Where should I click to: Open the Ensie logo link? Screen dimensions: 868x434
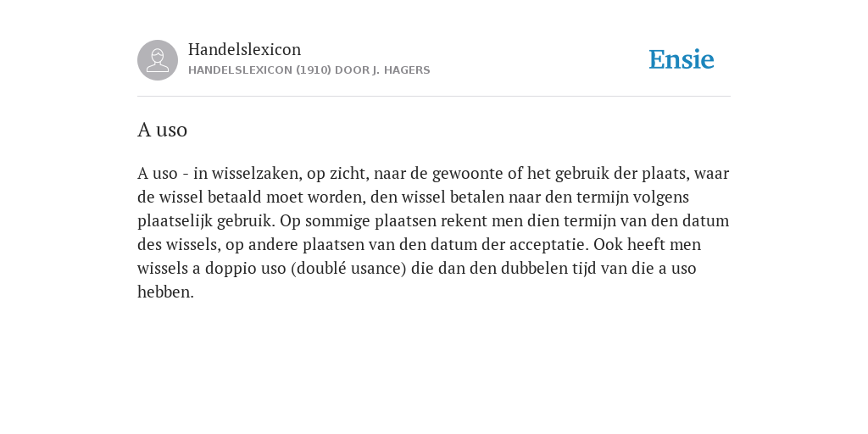click(682, 59)
